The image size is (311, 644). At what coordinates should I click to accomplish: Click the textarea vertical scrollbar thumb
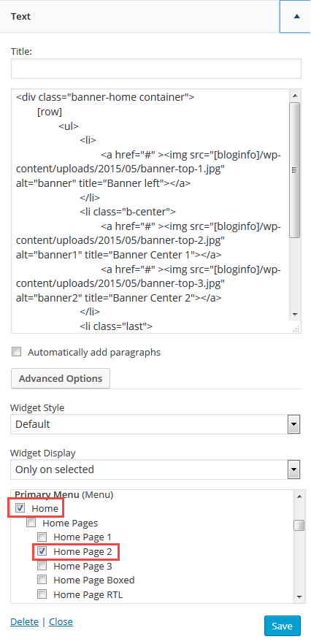click(294, 169)
